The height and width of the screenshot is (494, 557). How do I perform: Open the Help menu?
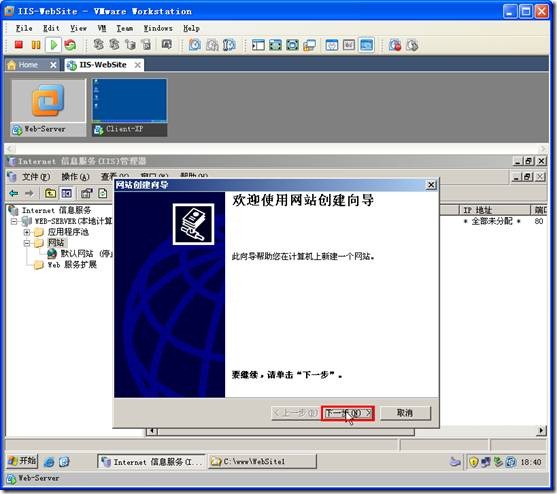click(x=191, y=28)
